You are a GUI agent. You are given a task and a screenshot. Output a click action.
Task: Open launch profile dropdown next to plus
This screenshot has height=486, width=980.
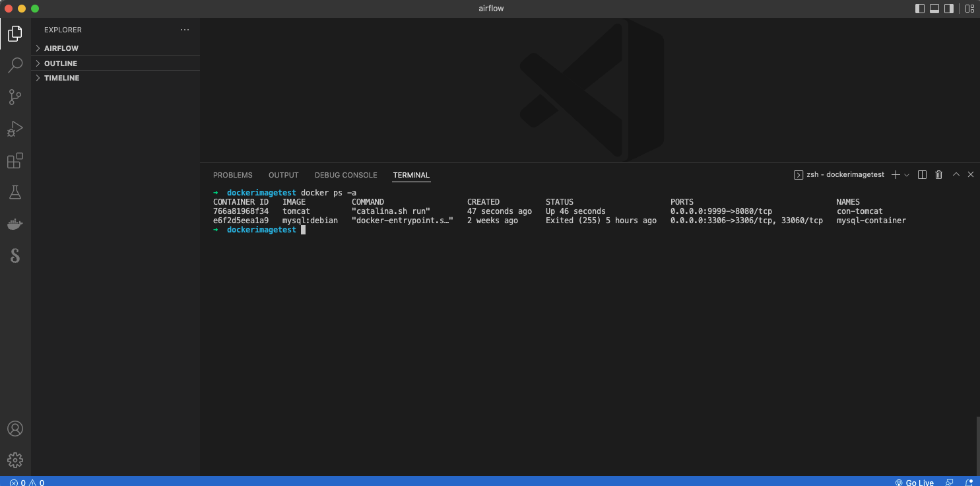[x=907, y=175]
